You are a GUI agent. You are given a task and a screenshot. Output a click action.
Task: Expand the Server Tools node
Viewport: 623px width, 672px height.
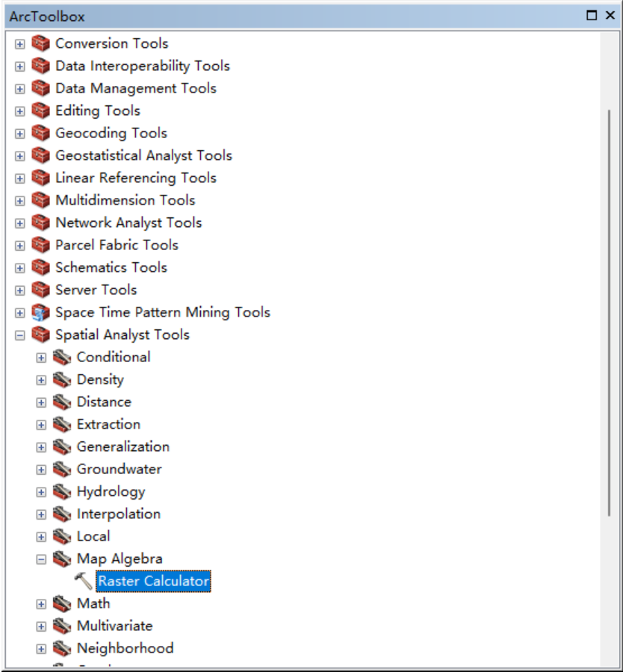point(19,290)
